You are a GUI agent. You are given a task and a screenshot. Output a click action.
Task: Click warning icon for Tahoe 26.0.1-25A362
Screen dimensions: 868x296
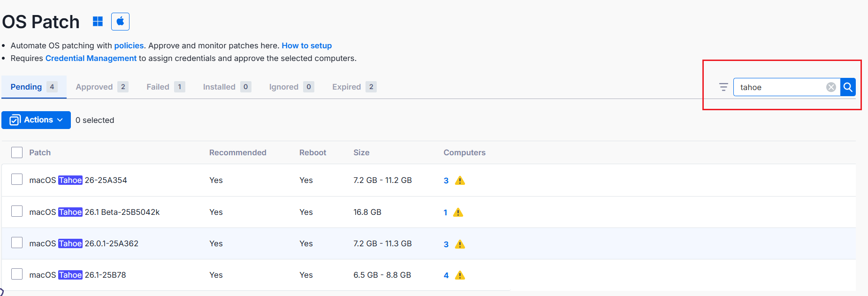click(460, 244)
